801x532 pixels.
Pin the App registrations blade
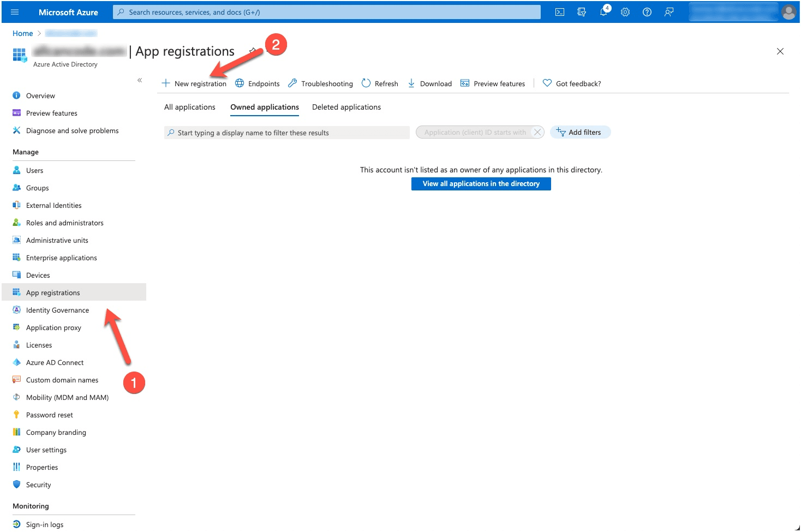[253, 51]
